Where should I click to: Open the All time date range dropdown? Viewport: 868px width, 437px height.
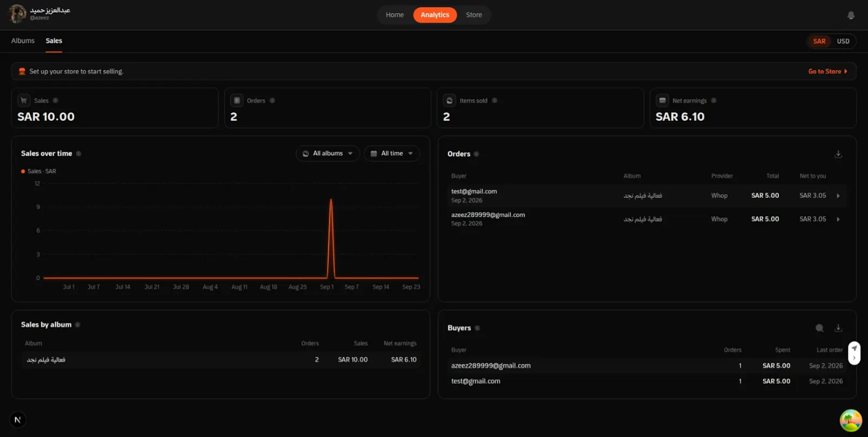(392, 153)
